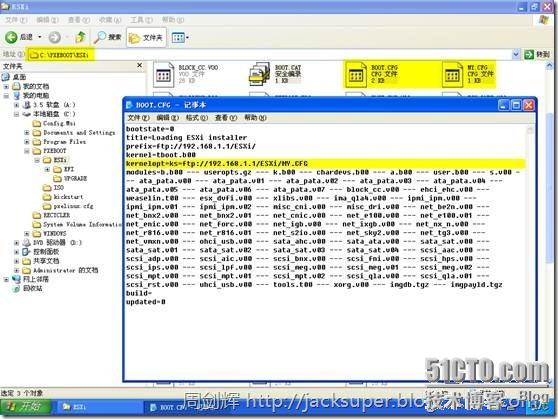Viewport: 558px width, 419px height.
Task: Open Notepad's File menu
Action: [x=138, y=117]
